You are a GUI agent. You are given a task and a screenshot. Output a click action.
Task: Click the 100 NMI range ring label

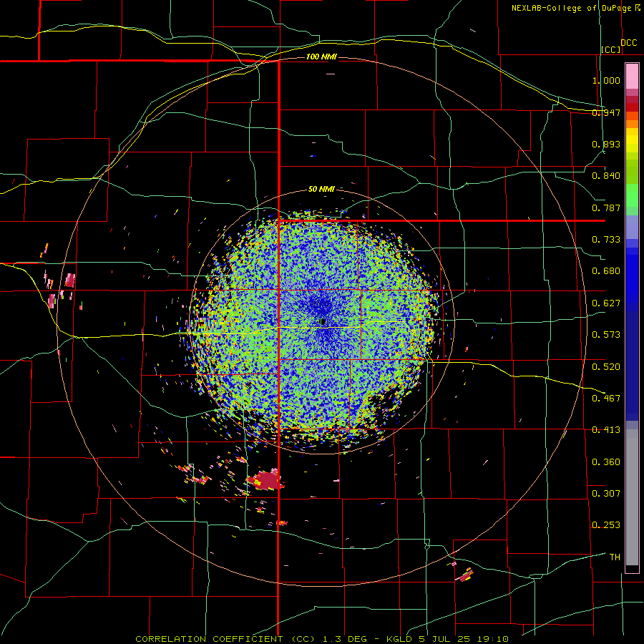[x=321, y=57]
